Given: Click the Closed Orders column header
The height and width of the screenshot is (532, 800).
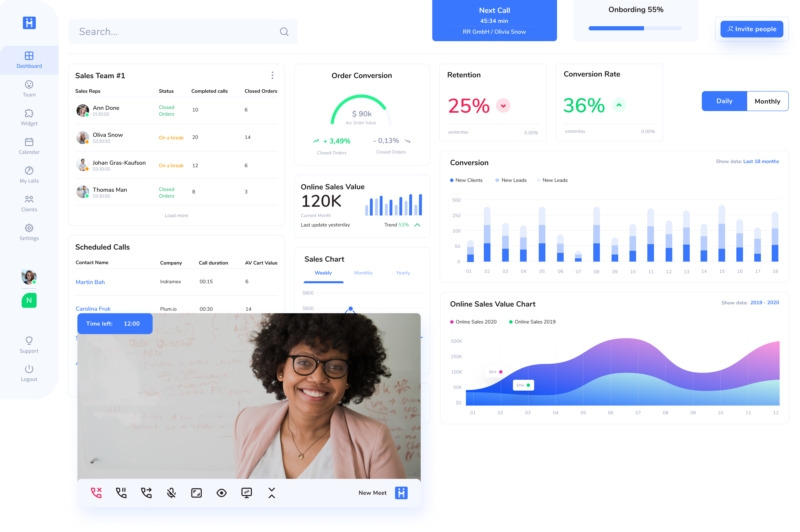Looking at the screenshot, I should pos(261,91).
